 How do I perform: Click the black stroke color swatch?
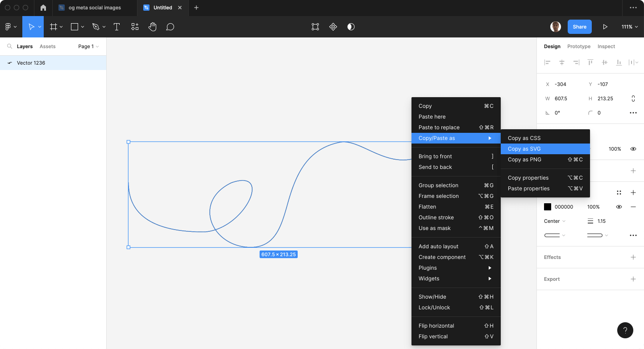(x=548, y=206)
